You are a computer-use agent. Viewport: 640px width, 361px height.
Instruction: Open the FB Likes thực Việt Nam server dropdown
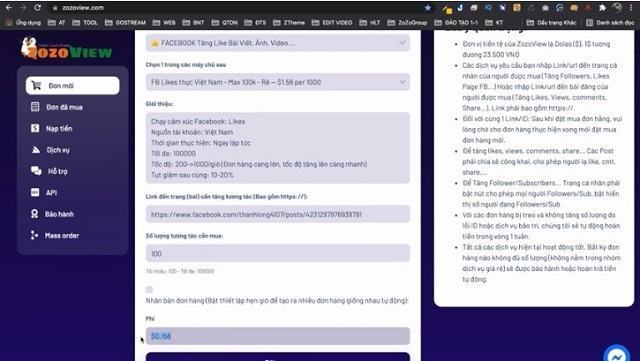(278, 82)
